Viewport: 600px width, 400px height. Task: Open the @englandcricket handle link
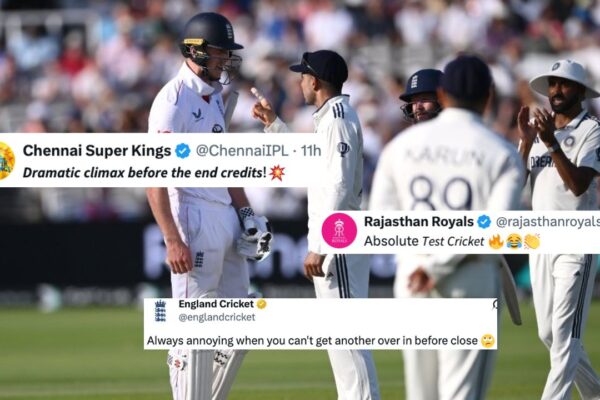click(x=217, y=317)
